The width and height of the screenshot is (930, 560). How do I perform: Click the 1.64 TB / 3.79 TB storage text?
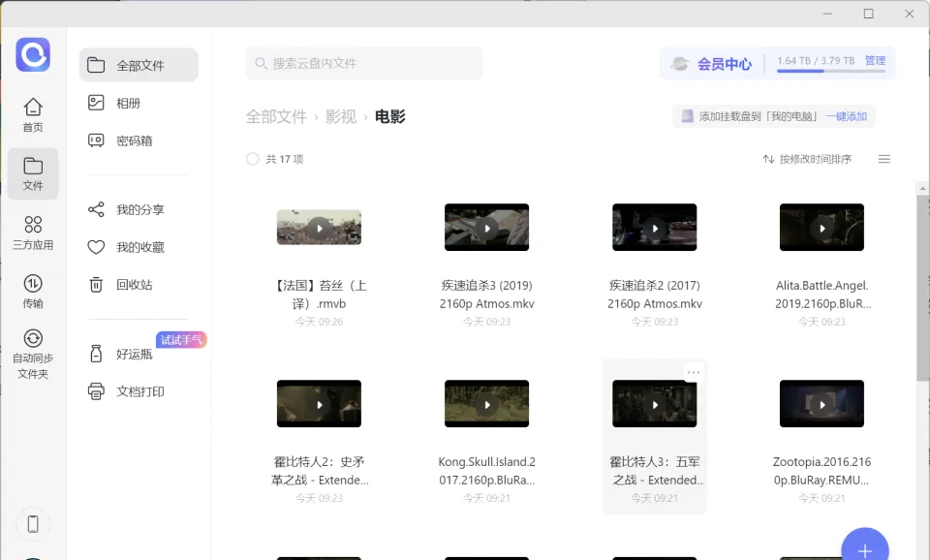(816, 60)
